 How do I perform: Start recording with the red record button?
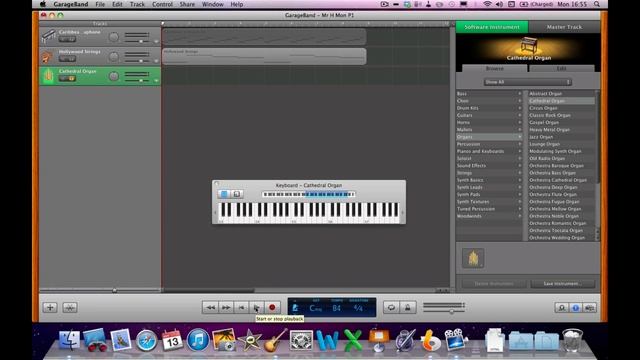pyautogui.click(x=272, y=307)
